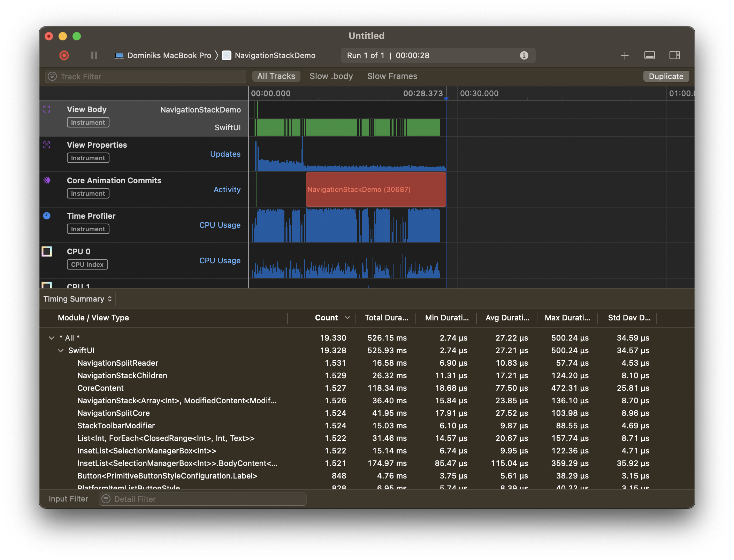Toggle the right inspector sidebar icon
Screen dimensions: 734x560
(x=674, y=55)
